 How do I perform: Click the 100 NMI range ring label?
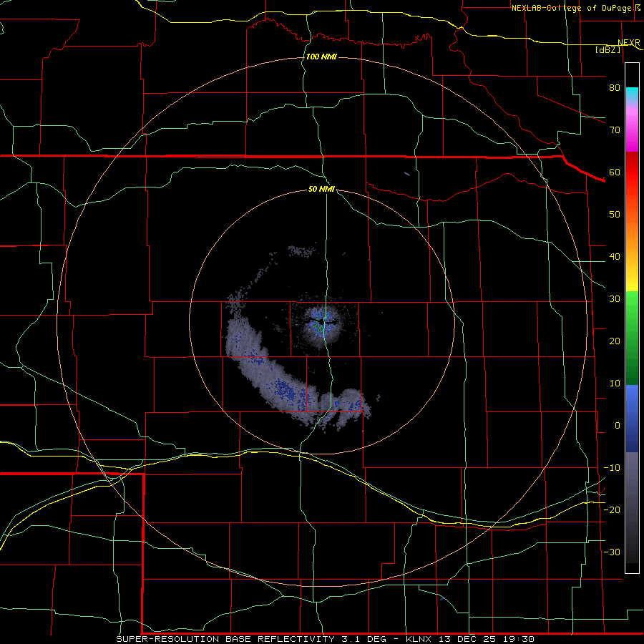(x=321, y=57)
